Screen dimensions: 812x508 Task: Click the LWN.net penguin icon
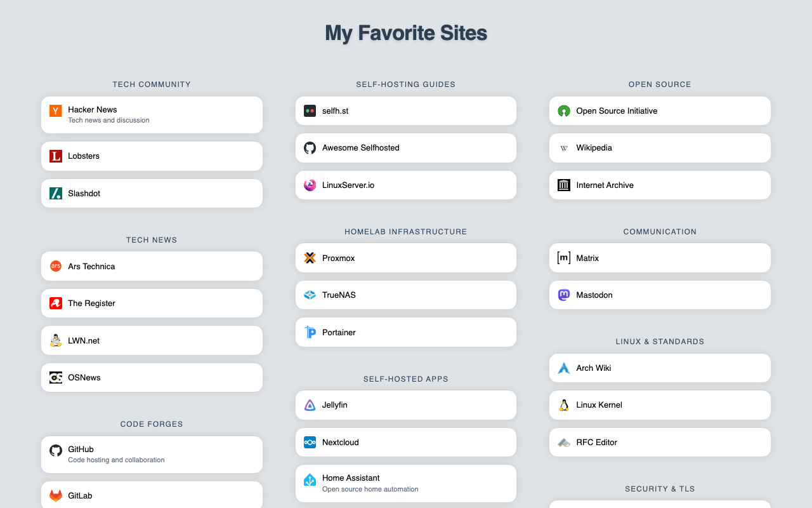pos(56,340)
